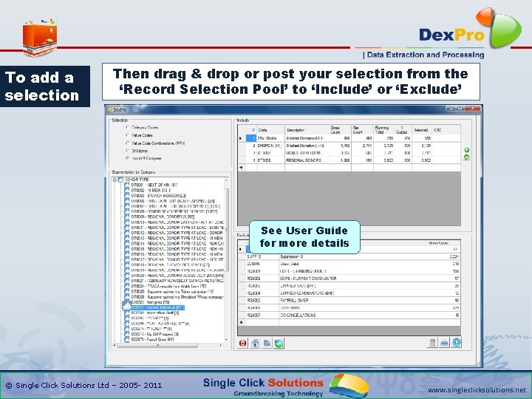Select the Category Codes radio button
The image size is (532, 399).
(128, 127)
